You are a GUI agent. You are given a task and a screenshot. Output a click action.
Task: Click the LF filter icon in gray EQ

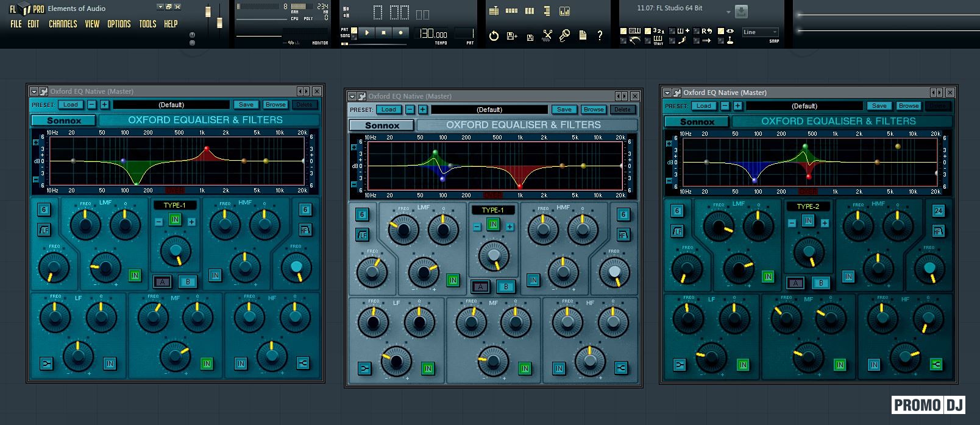point(362,234)
